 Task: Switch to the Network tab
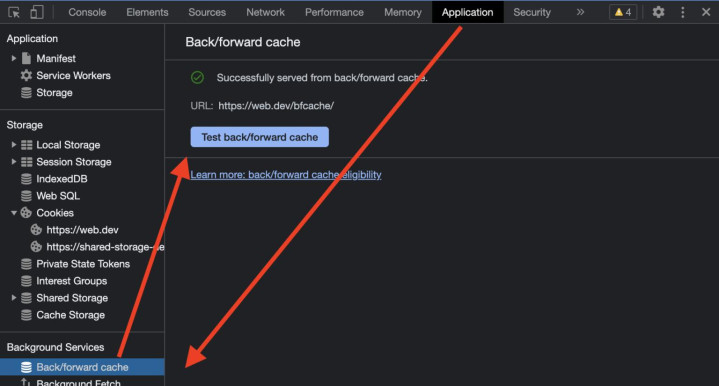tap(265, 12)
